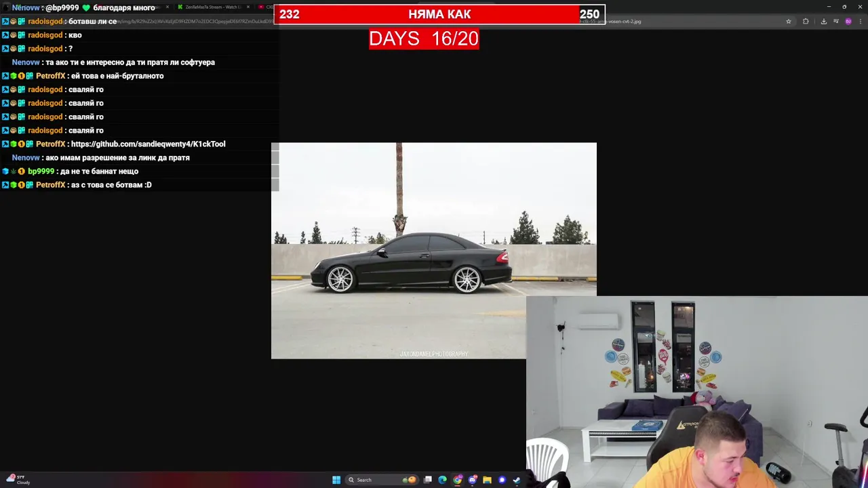Switch to Google Chrome on the taskbar
Viewport: 868px width, 488px height.
[x=458, y=480]
